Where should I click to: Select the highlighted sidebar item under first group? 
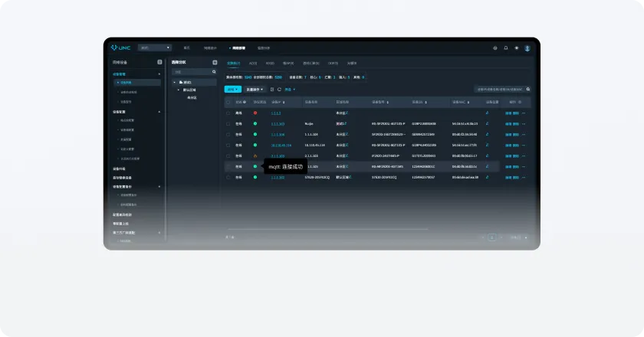(137, 83)
